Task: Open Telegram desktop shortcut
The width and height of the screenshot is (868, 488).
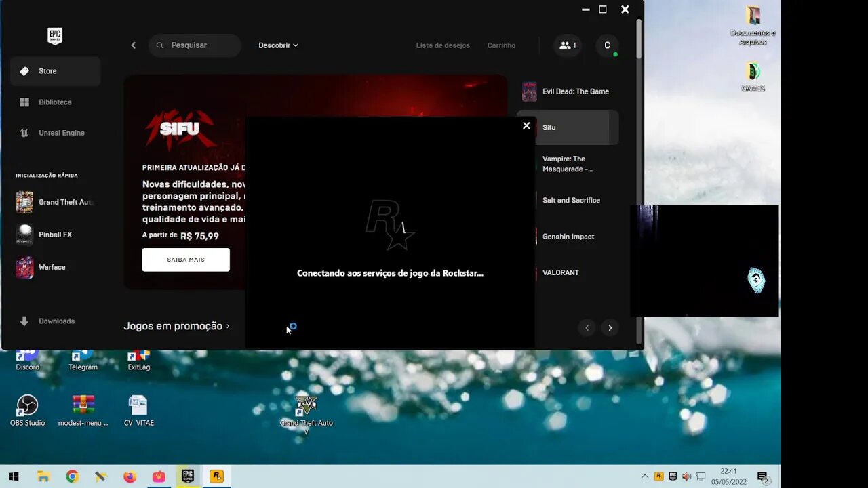Action: tap(83, 359)
